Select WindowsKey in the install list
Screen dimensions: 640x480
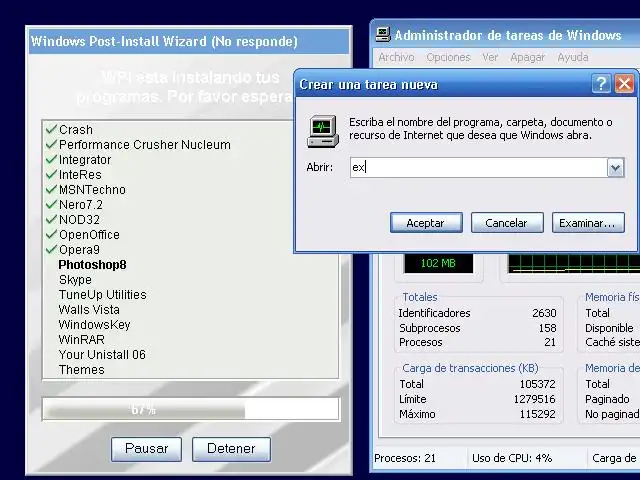(x=94, y=324)
